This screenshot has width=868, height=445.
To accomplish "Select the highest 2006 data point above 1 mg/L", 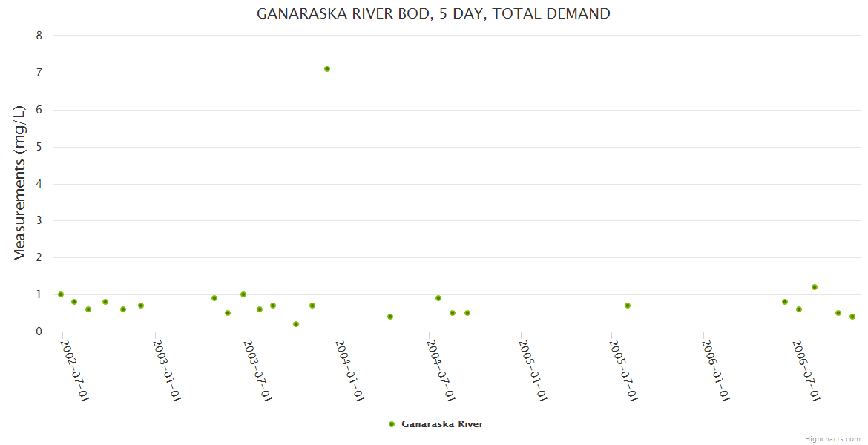I will click(815, 287).
